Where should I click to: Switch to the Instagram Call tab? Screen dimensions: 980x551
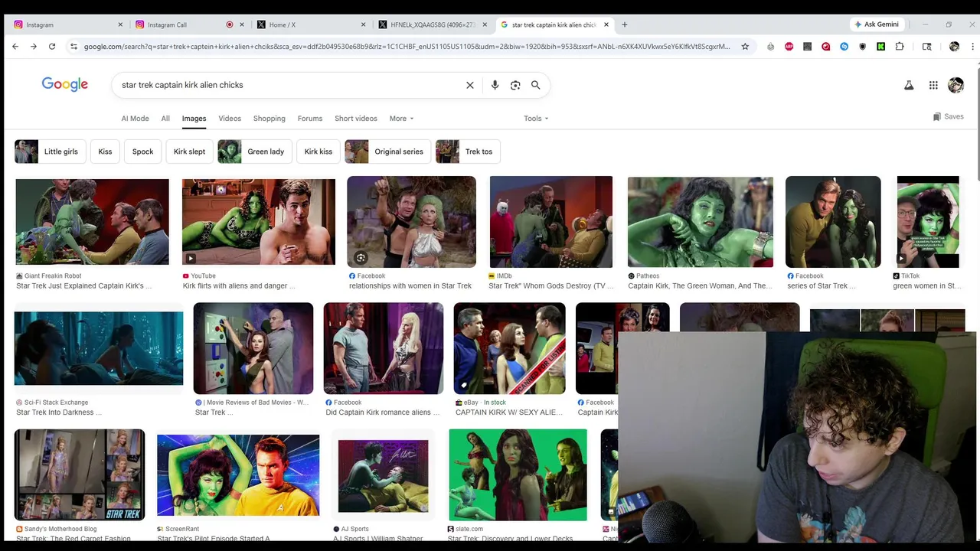click(190, 24)
